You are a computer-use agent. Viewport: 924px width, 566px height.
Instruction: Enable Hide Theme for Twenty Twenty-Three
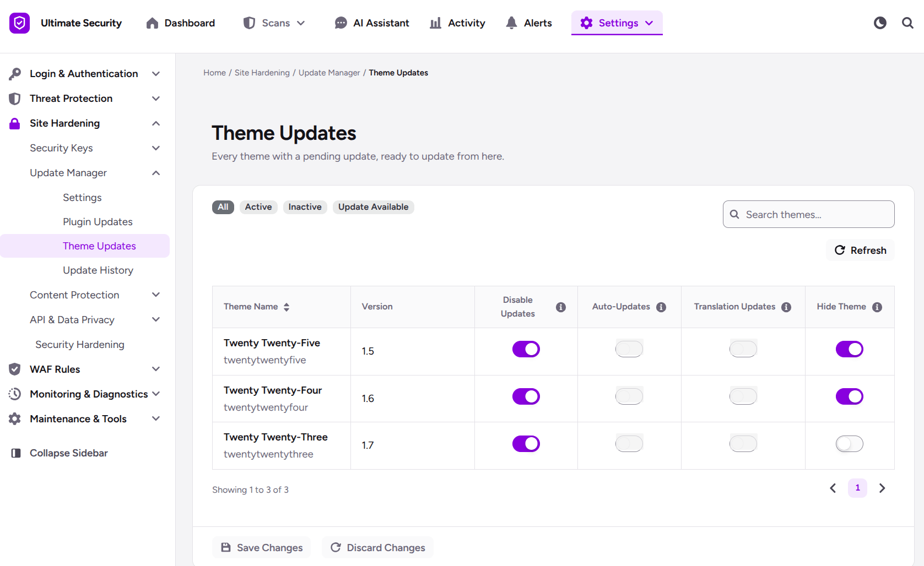point(850,444)
